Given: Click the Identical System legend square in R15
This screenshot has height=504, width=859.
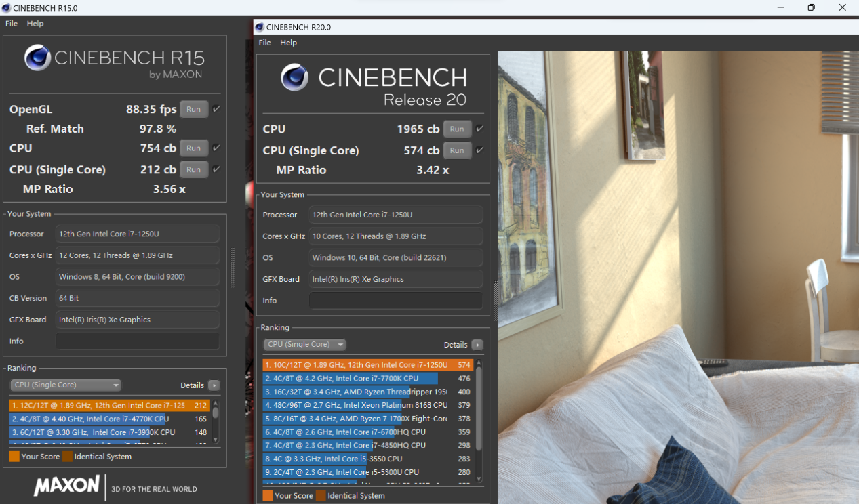Looking at the screenshot, I should (x=68, y=457).
